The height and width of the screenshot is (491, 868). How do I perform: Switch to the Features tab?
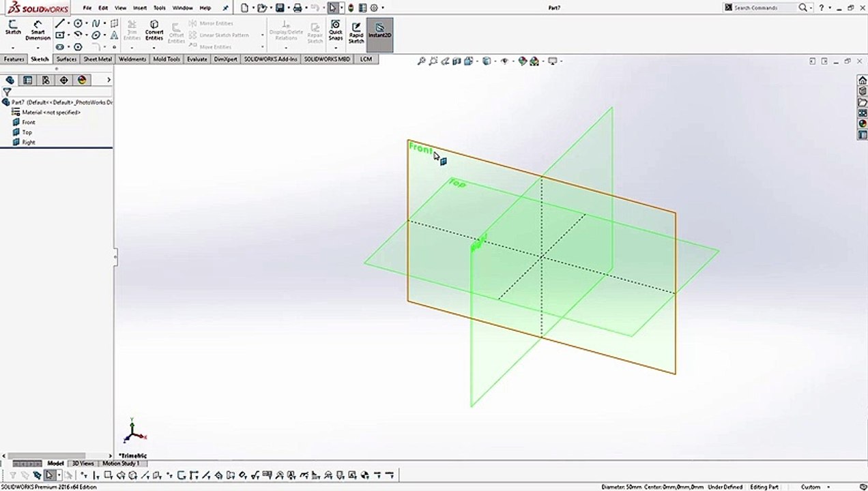pyautogui.click(x=14, y=59)
